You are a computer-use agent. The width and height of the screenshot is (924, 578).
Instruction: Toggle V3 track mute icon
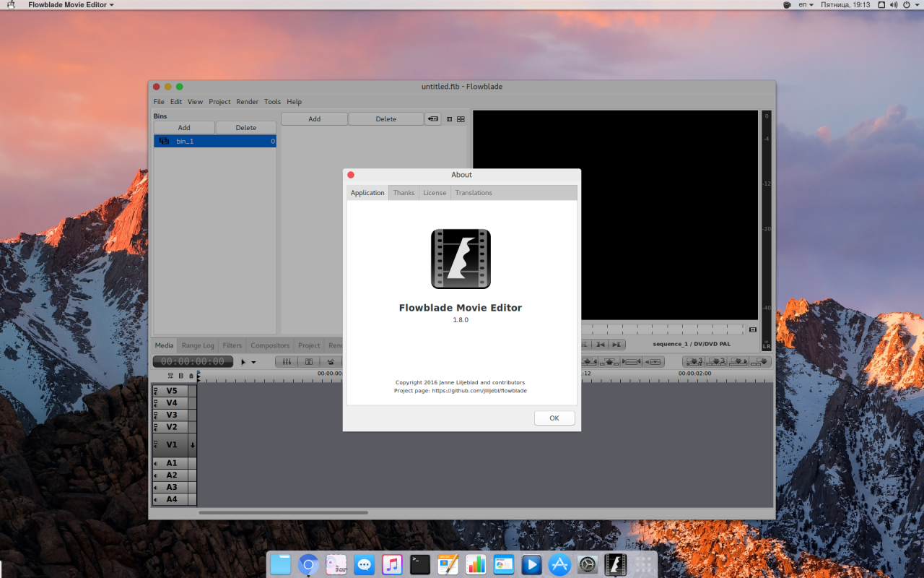point(155,415)
